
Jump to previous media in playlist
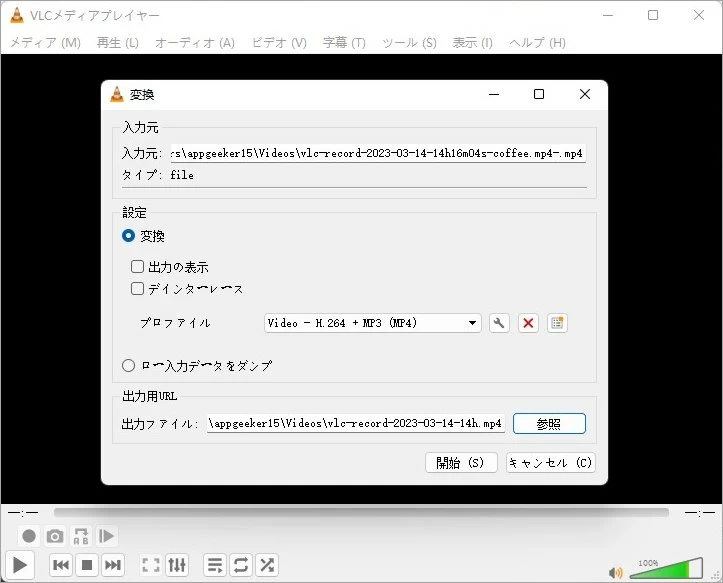pos(61,565)
